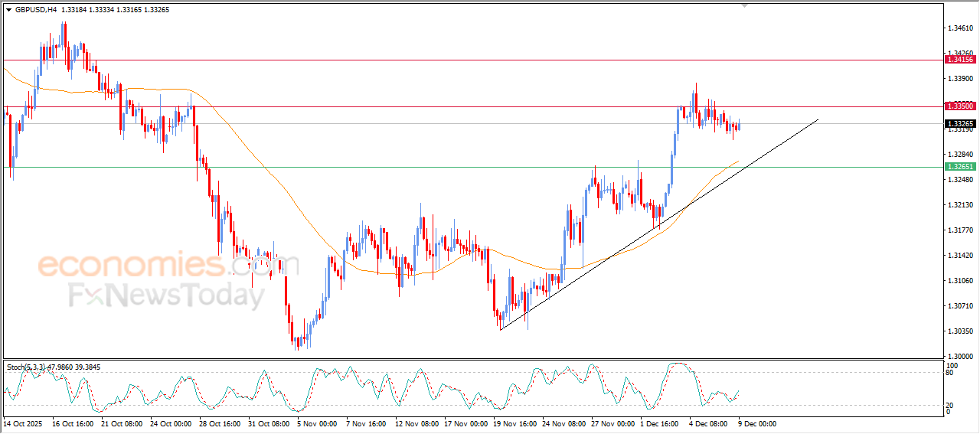
Task: Click the 9 Dec 00:00 date label
Action: (x=756, y=423)
